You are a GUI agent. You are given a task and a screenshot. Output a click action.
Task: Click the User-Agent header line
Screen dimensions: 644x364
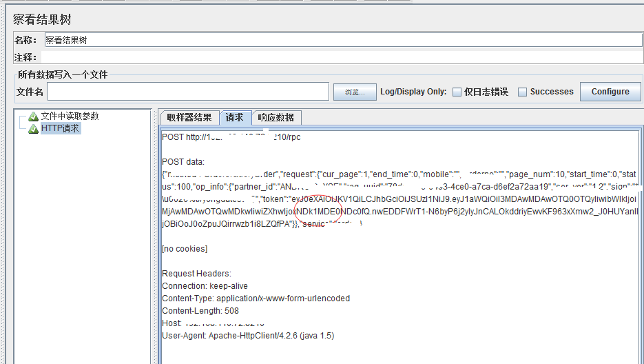click(248, 336)
